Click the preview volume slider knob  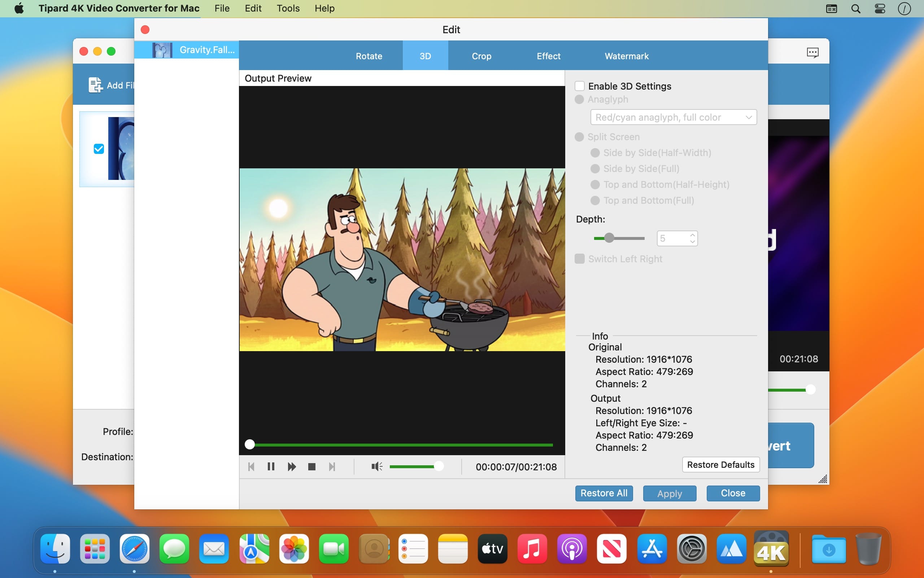point(439,466)
